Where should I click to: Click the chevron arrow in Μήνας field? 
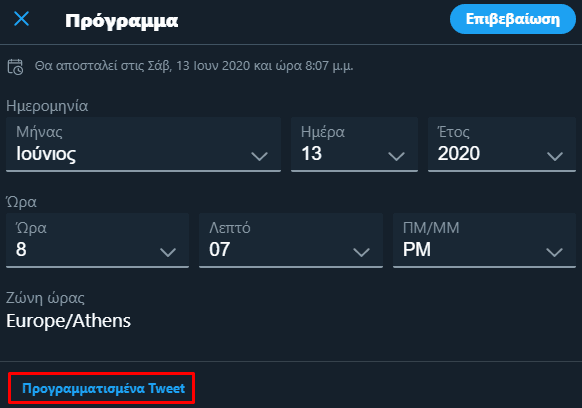259,156
